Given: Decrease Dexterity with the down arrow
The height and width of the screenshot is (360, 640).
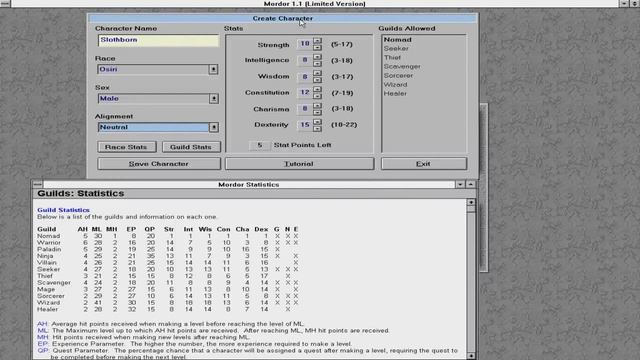Looking at the screenshot, I should pyautogui.click(x=317, y=128).
